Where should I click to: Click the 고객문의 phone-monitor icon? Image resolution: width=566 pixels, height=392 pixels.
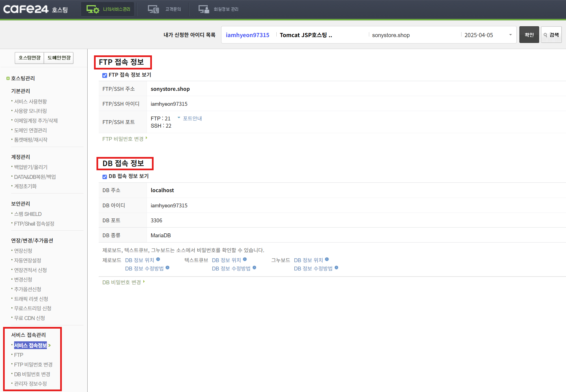click(153, 9)
